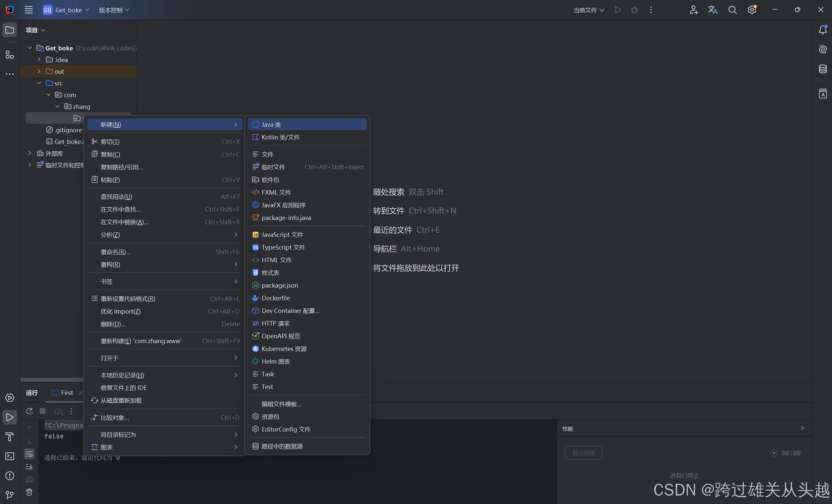Click the Rerun icon in Run panel
Image resolution: width=832 pixels, height=504 pixels.
[x=29, y=411]
